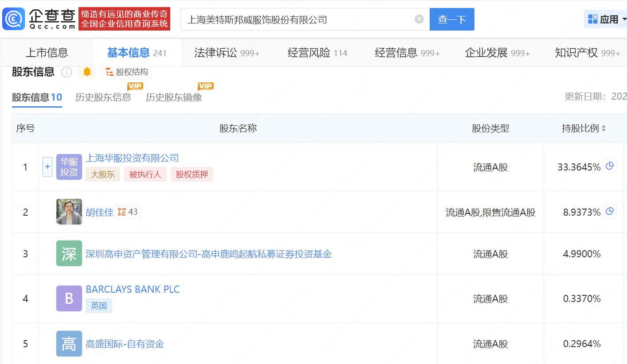
Task: Click the 查一下 search button
Action: (452, 19)
